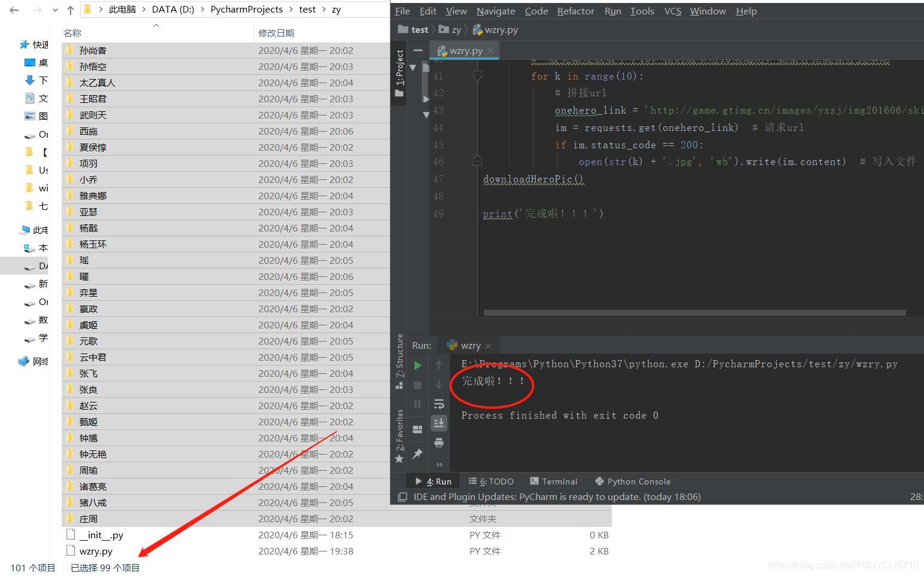Screen dimensions: 924x576
Task: Switch to the 4: Run tool tab
Action: 433,481
